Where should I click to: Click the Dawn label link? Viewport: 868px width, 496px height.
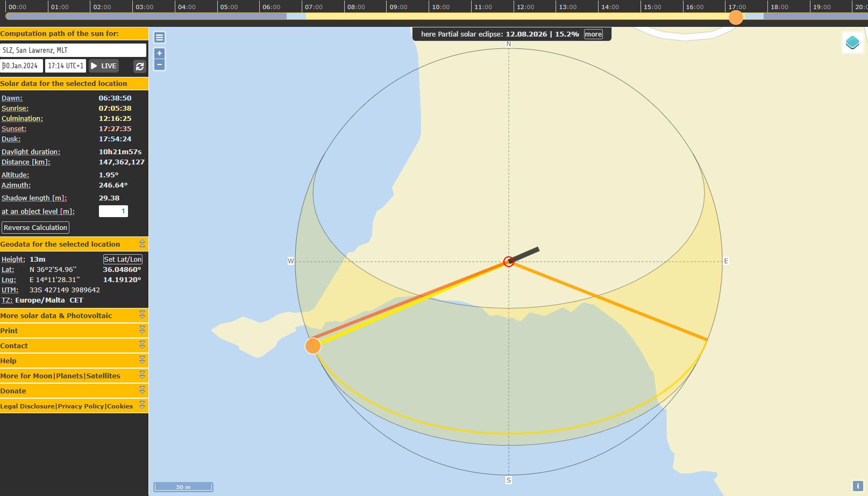[11, 98]
